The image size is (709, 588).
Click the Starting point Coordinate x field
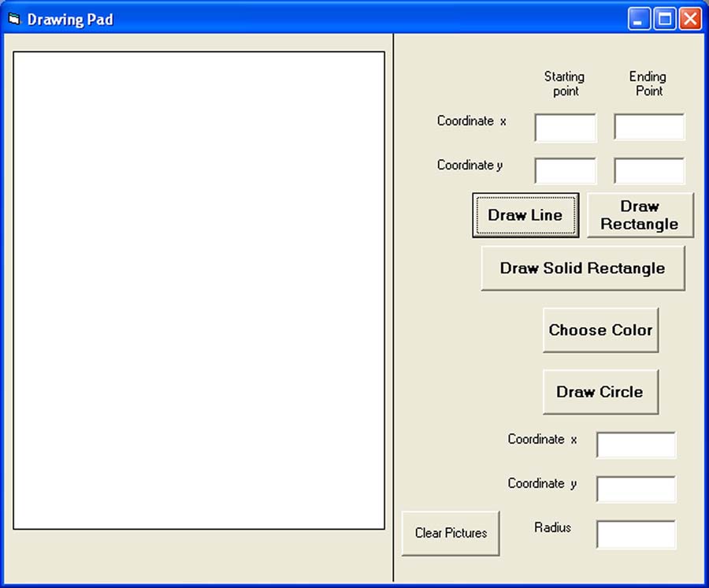click(x=564, y=128)
